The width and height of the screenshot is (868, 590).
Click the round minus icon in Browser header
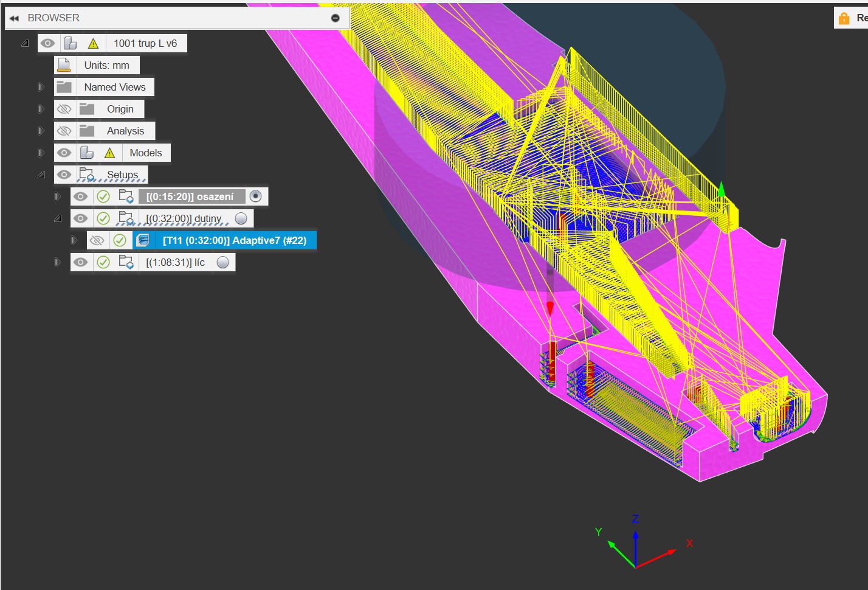[x=335, y=18]
